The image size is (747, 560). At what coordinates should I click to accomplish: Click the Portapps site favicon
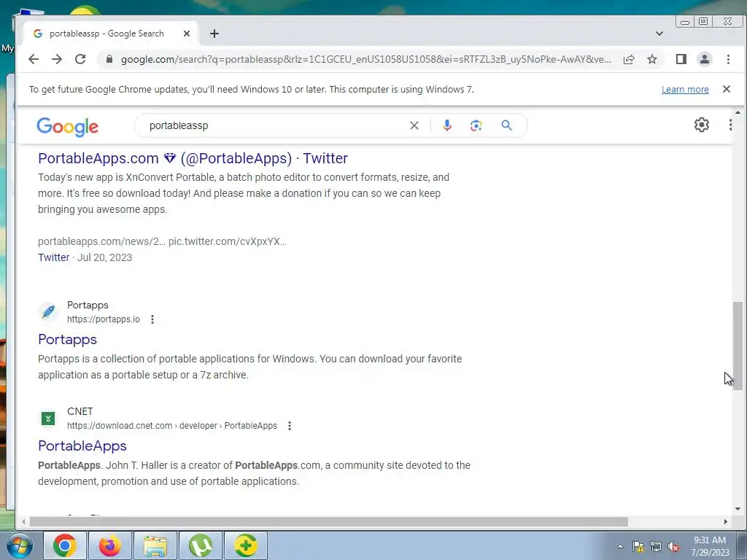coord(48,312)
